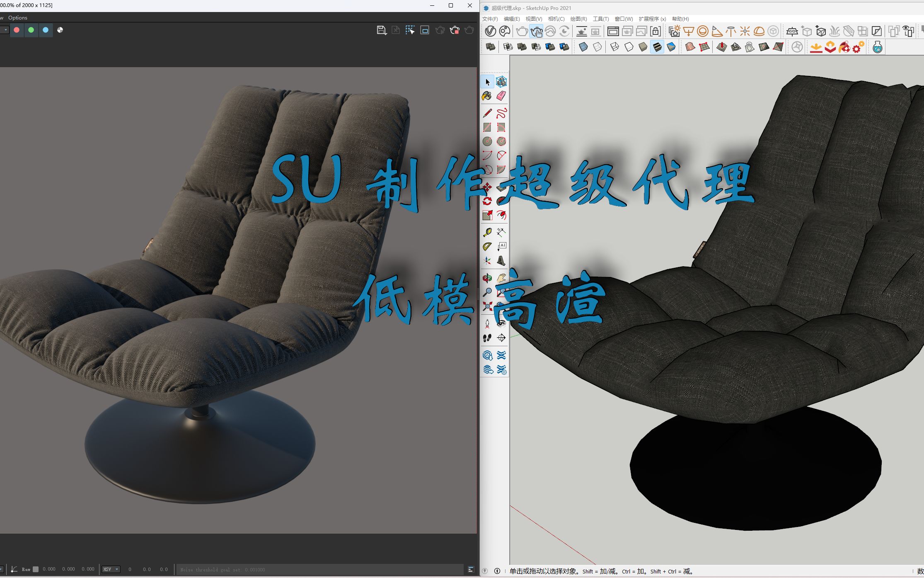Screen dimensions: 924x578
Task: Click the Raw color value swatch
Action: 36,569
